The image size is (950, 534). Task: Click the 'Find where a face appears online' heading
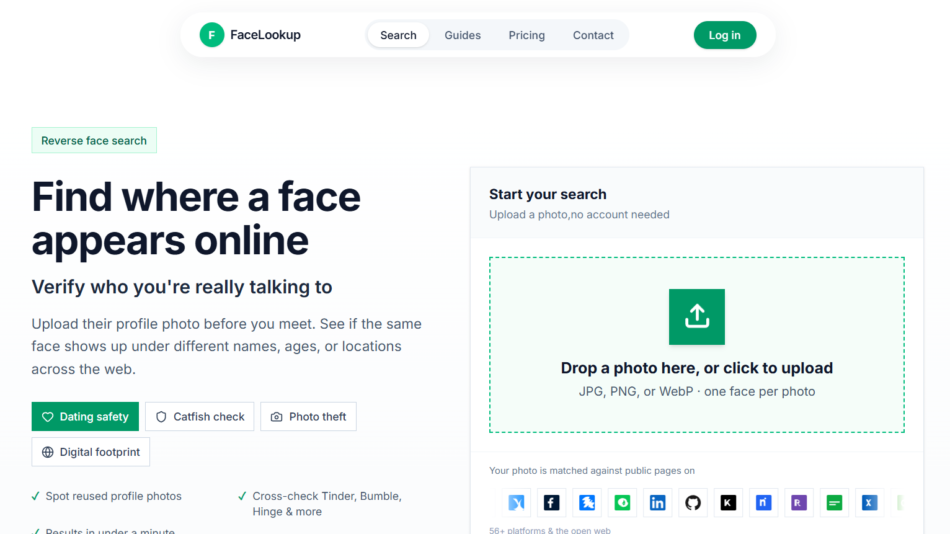click(x=196, y=219)
